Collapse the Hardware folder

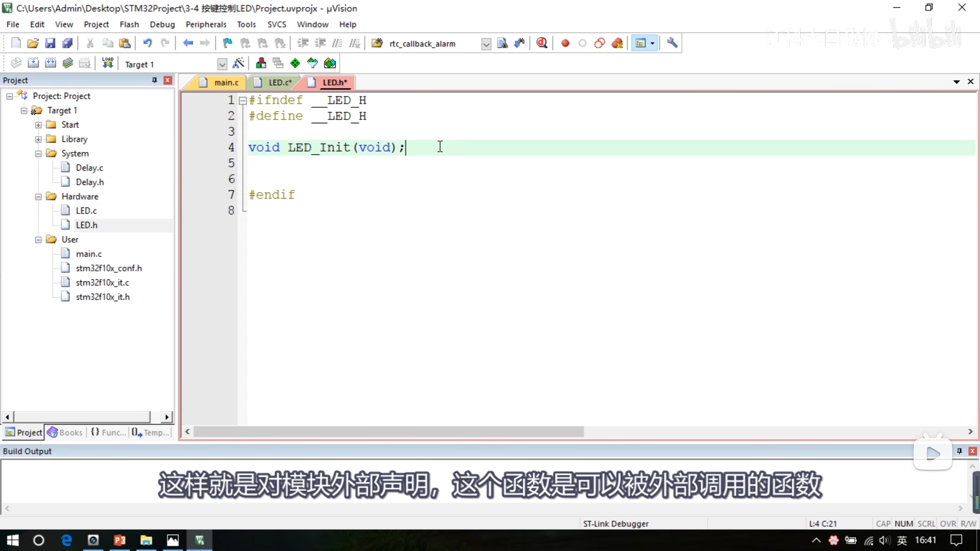coord(38,197)
